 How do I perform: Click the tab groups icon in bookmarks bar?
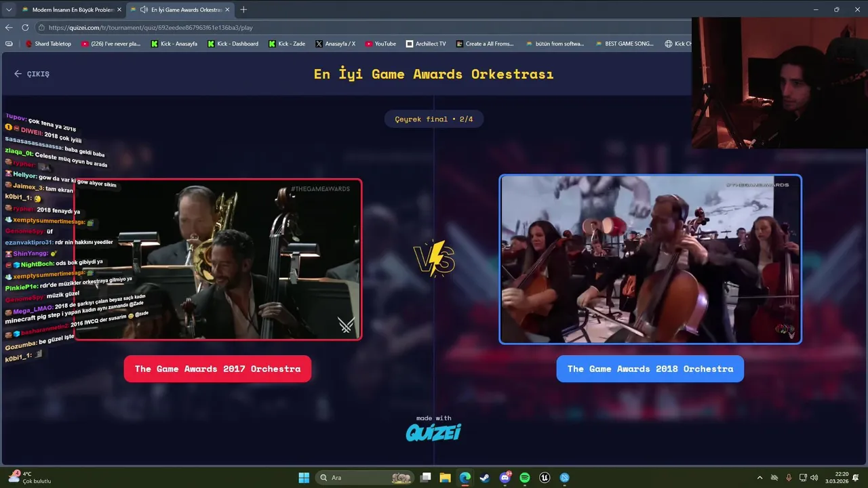(9, 43)
